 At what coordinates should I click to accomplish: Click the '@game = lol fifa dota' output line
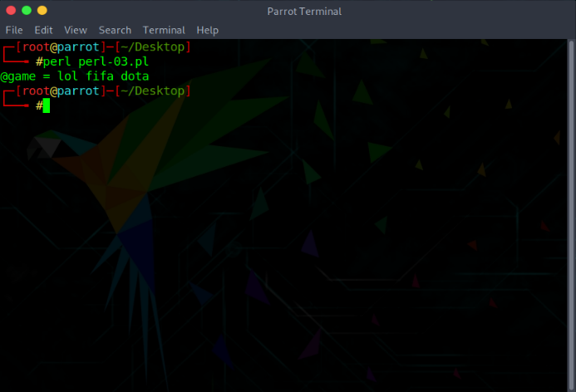(x=75, y=76)
